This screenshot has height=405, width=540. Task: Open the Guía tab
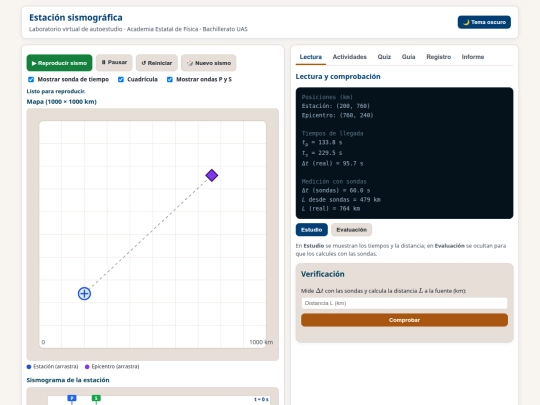click(408, 57)
